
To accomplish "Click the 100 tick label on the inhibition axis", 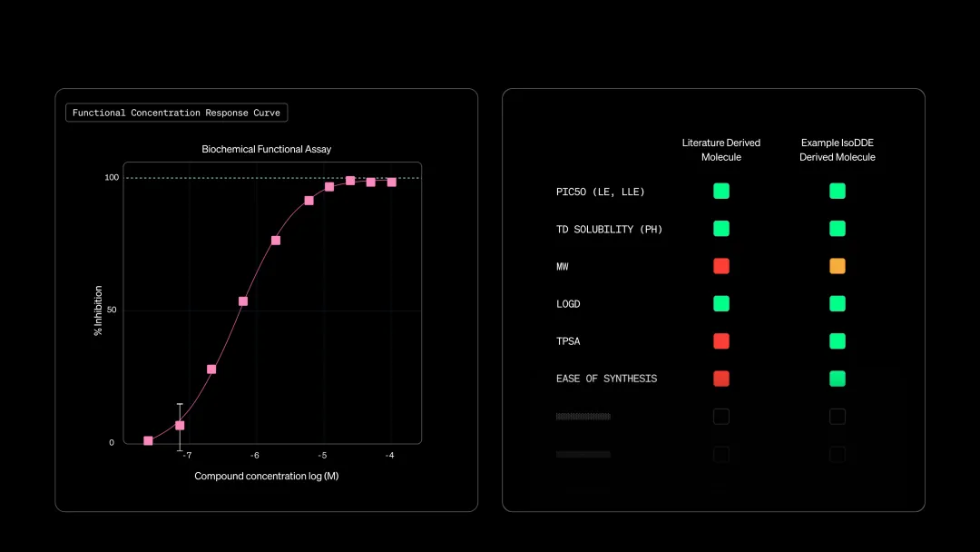I will point(112,178).
